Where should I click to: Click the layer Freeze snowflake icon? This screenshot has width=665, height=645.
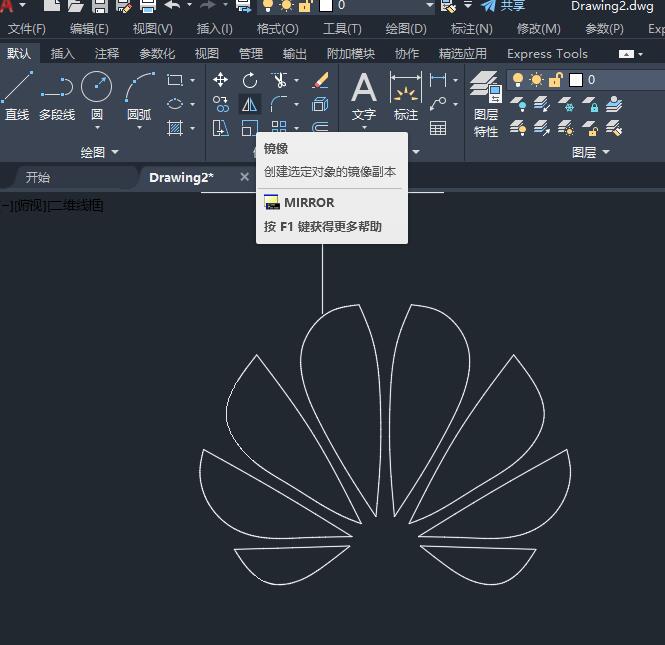click(566, 104)
